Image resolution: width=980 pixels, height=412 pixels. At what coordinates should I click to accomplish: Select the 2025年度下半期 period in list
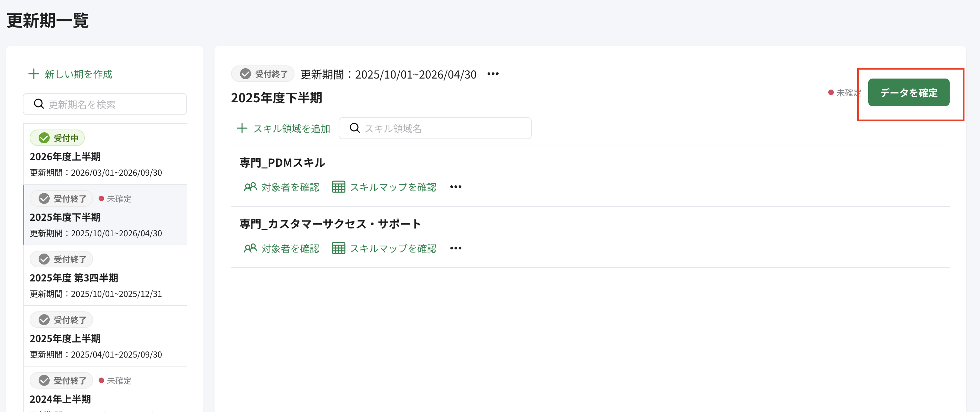coord(106,215)
